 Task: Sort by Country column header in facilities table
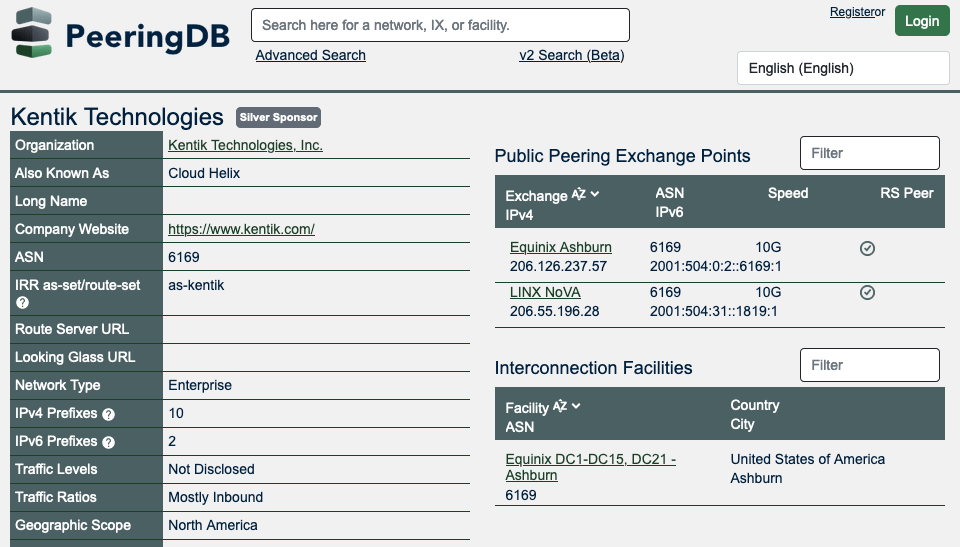tap(754, 405)
